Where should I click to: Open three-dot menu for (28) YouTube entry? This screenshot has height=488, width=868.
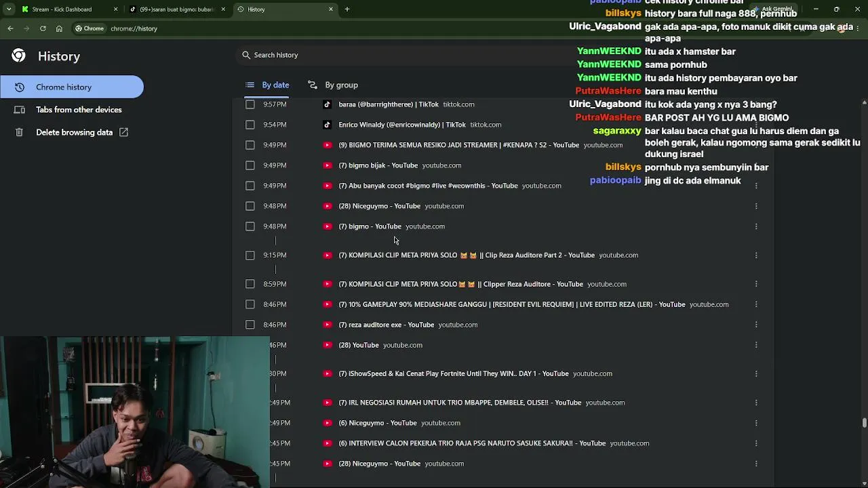click(756, 345)
